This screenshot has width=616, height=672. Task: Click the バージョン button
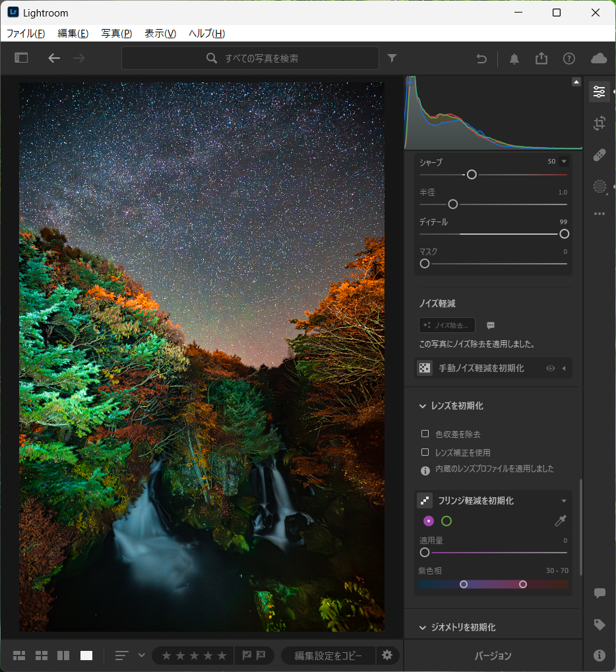[x=493, y=656]
